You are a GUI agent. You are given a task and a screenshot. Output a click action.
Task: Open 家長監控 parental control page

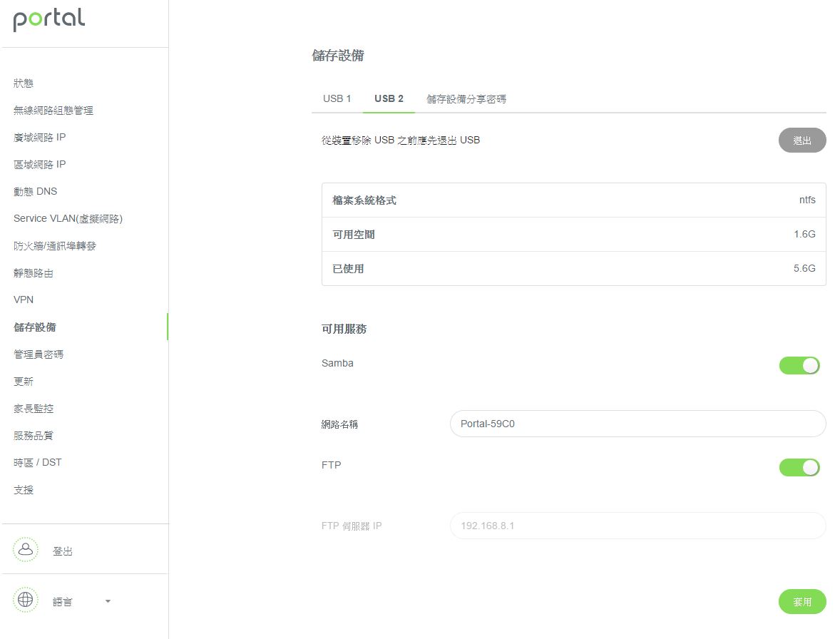(x=34, y=409)
